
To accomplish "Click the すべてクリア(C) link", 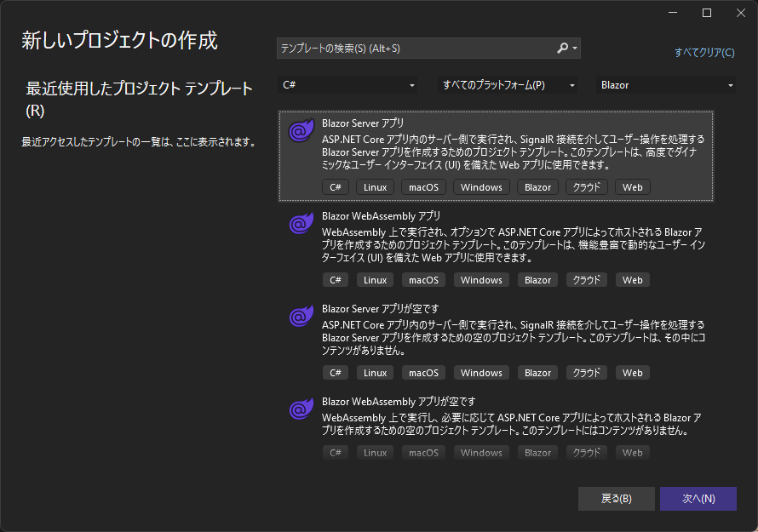I will coord(704,52).
